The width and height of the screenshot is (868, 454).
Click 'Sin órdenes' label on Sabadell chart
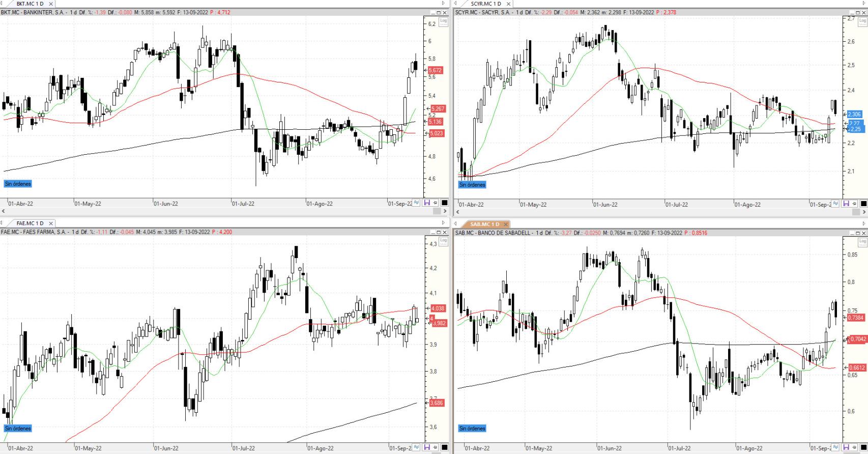(x=472, y=429)
